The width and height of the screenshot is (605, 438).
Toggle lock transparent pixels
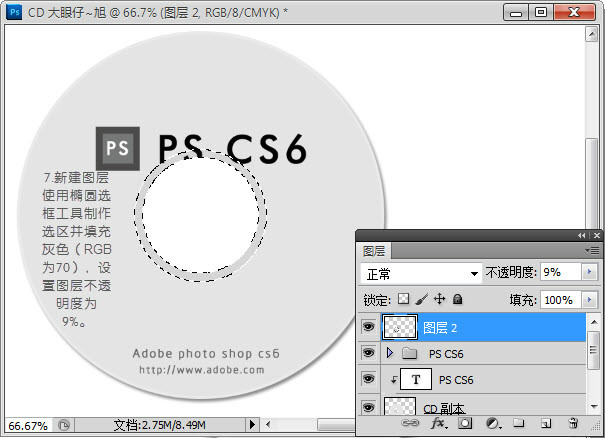pyautogui.click(x=403, y=299)
